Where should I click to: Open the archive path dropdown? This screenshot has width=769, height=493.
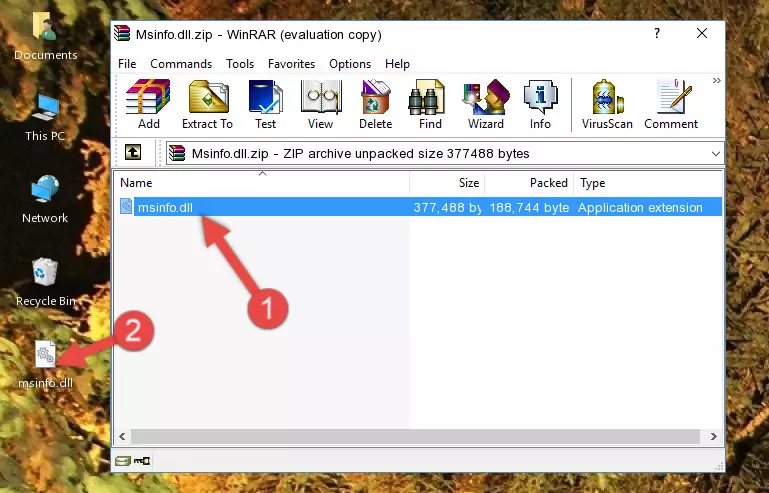click(x=716, y=154)
